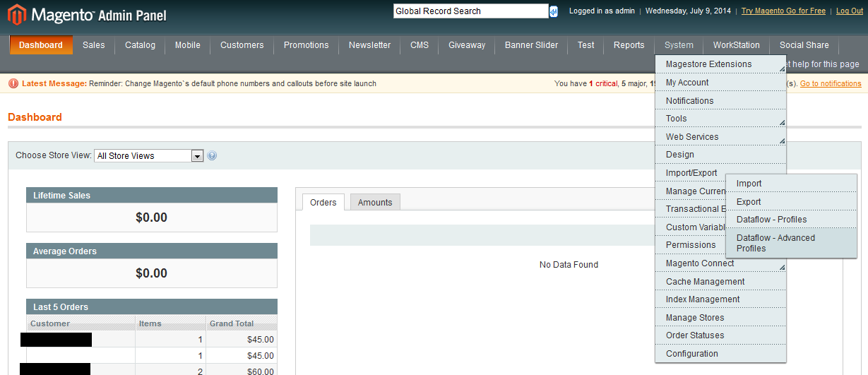This screenshot has height=375, width=868.
Task: Open Permissions in System menu
Action: coord(691,245)
